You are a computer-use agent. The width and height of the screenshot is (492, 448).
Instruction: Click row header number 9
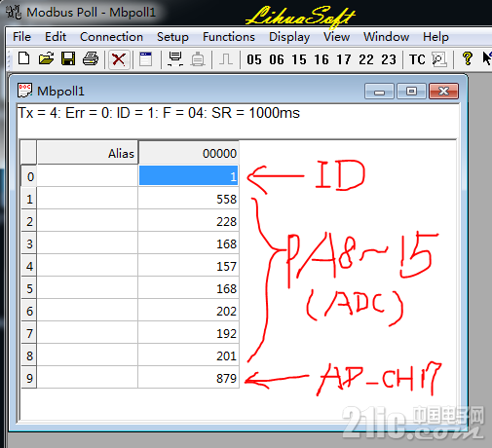[x=29, y=378]
